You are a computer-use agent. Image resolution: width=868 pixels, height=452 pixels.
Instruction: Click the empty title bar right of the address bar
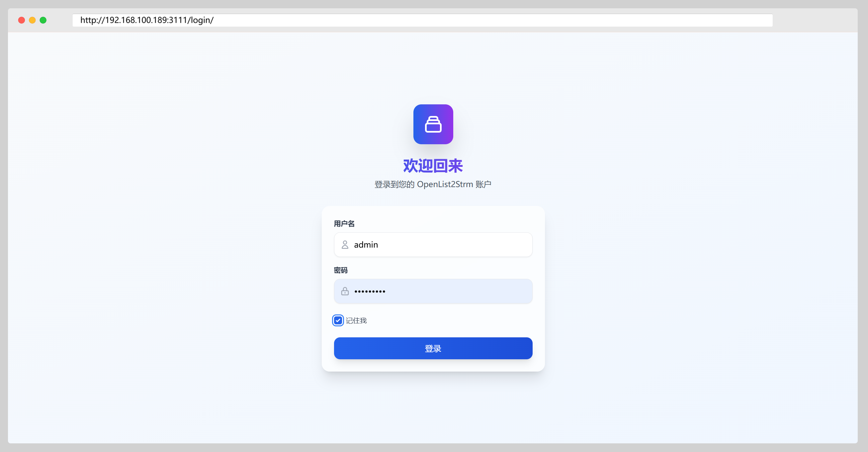(816, 20)
